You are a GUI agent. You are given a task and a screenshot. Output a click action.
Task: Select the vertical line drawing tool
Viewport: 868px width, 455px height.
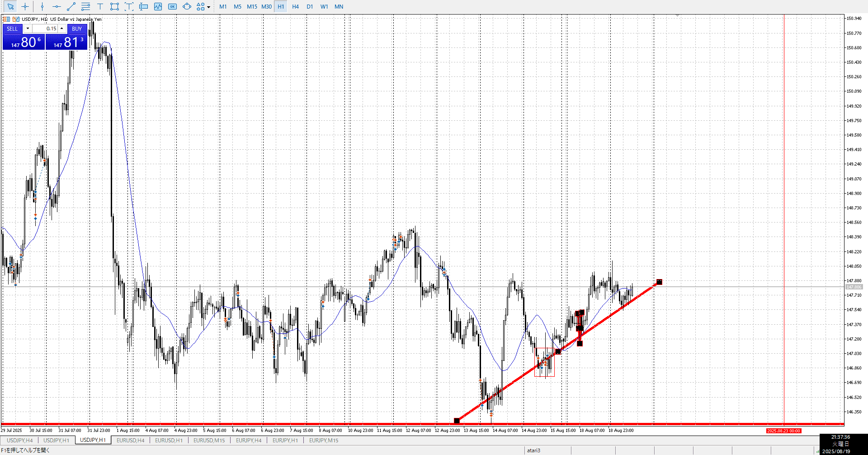(42, 6)
